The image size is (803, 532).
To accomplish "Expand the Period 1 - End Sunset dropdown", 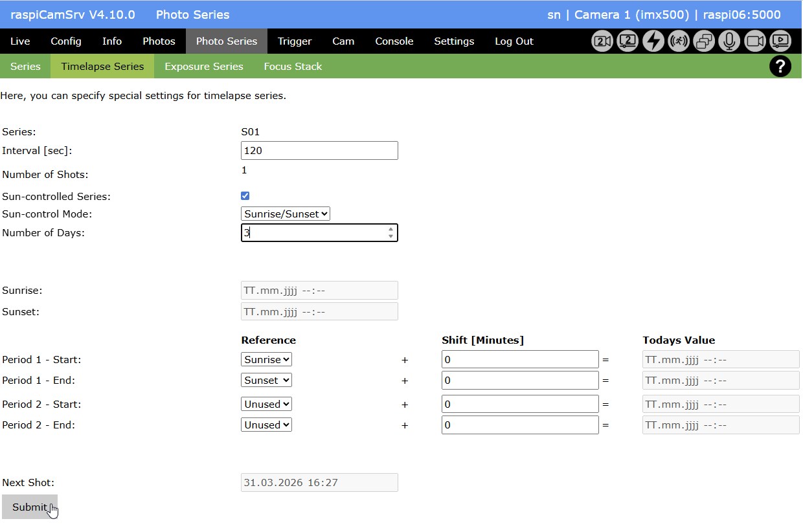I will point(266,381).
